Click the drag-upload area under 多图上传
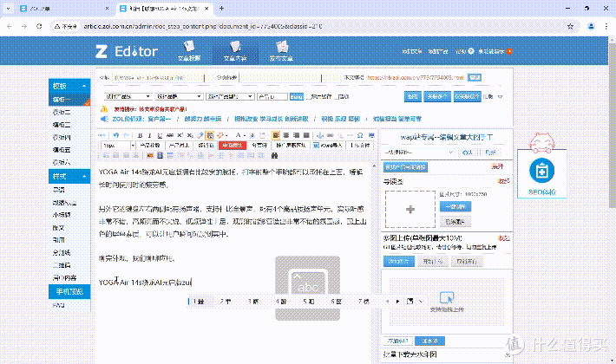 pos(447,302)
